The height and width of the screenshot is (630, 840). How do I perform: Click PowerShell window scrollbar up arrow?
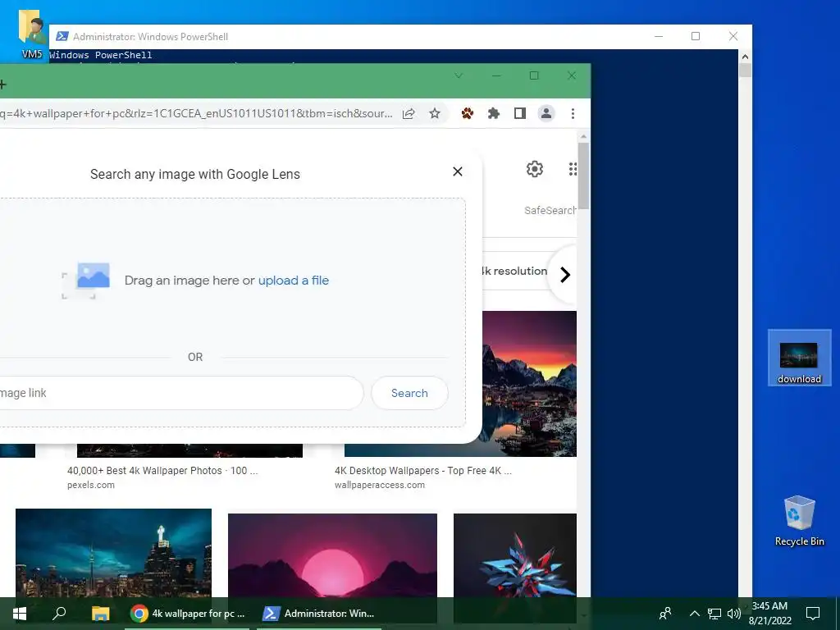click(x=745, y=57)
